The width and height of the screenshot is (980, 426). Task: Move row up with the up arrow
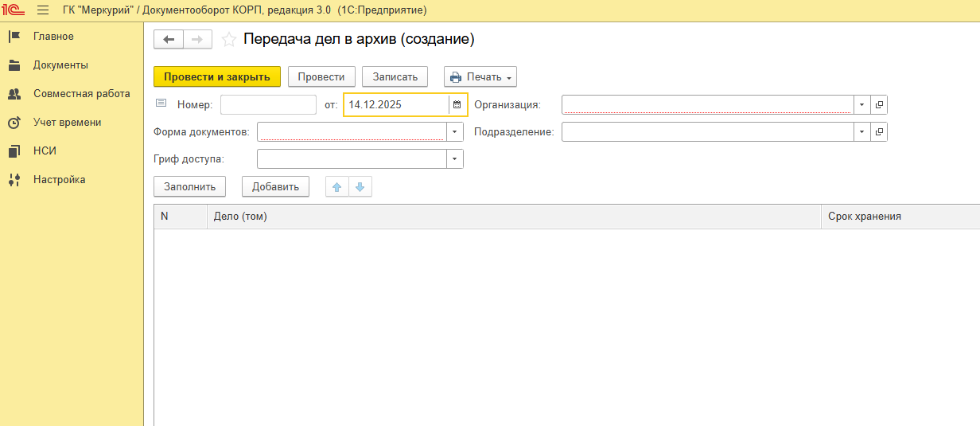point(337,187)
